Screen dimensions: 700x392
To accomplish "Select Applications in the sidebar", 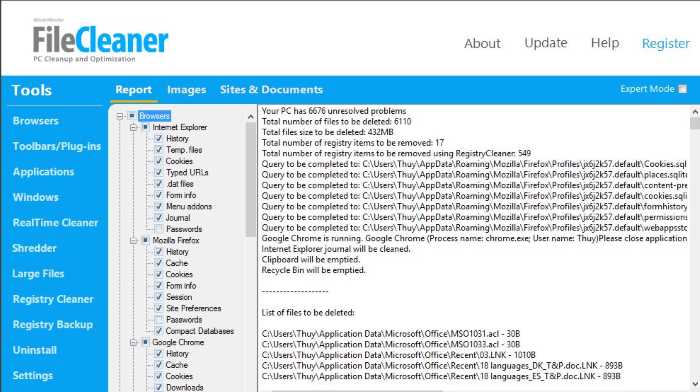I will click(x=43, y=172).
